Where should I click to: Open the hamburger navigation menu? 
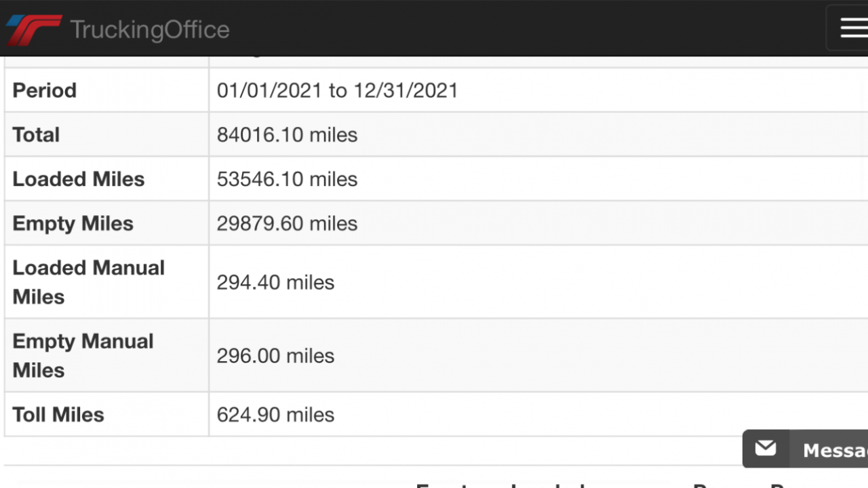pyautogui.click(x=853, y=28)
